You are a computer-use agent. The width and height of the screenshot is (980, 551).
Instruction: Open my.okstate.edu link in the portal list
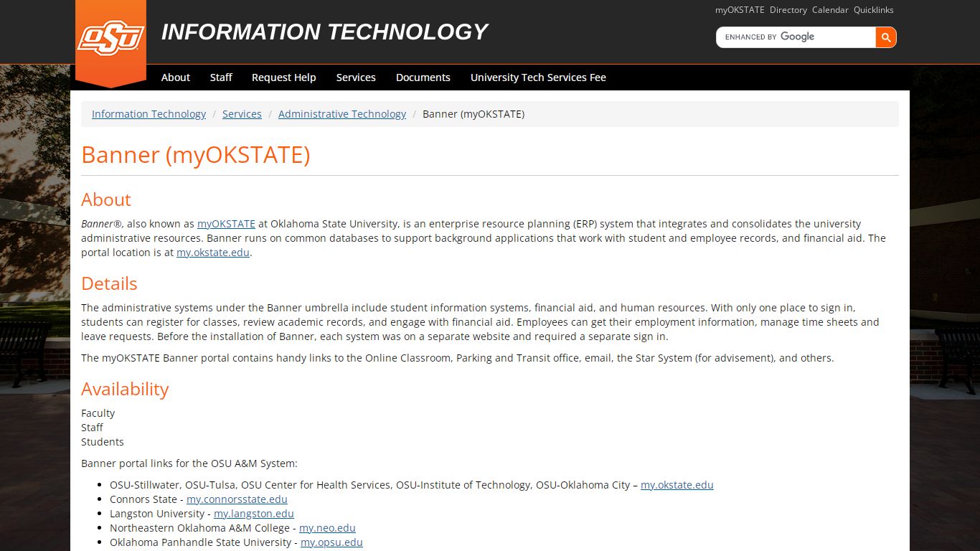[x=677, y=485]
